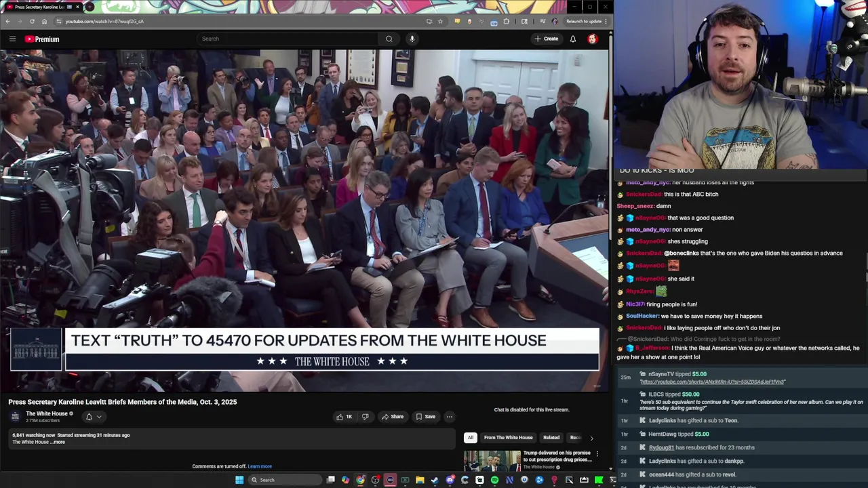
Task: Click the Create button
Action: pos(547,39)
